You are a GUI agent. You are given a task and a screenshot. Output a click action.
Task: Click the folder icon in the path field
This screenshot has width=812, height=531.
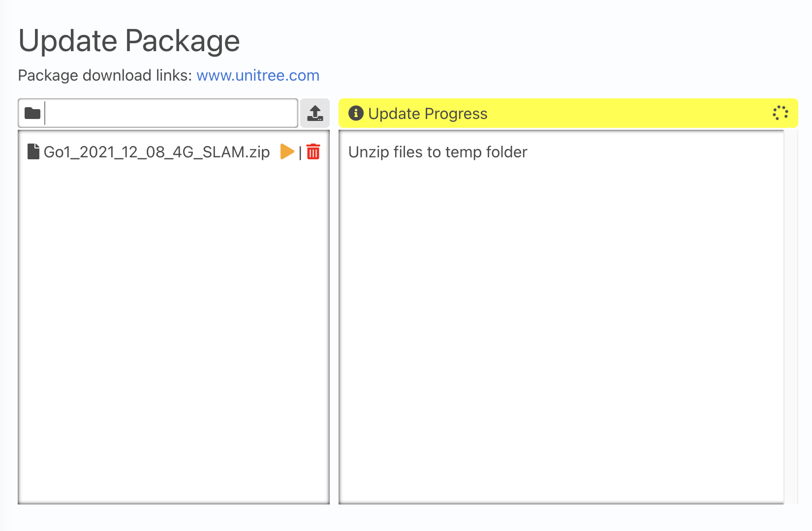(32, 113)
